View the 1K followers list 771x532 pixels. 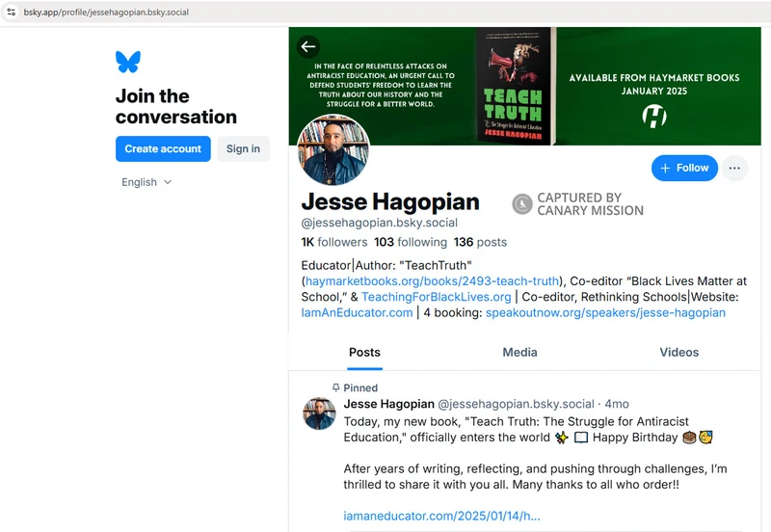click(334, 243)
